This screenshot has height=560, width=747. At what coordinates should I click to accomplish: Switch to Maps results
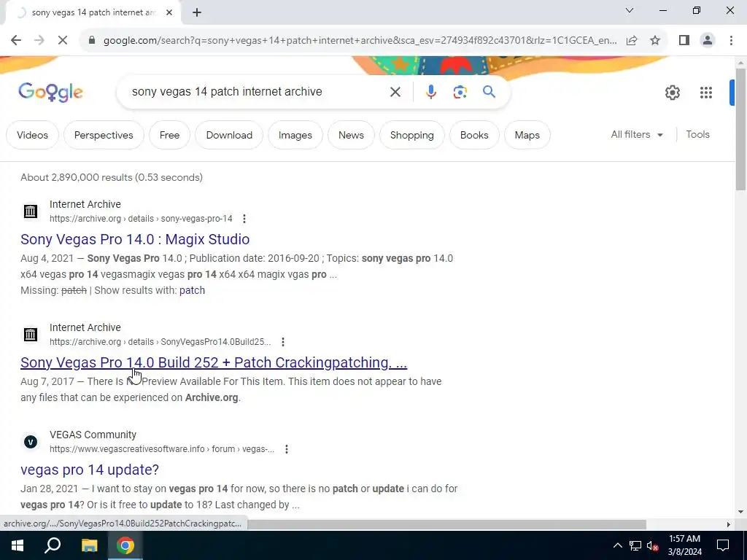pos(527,135)
